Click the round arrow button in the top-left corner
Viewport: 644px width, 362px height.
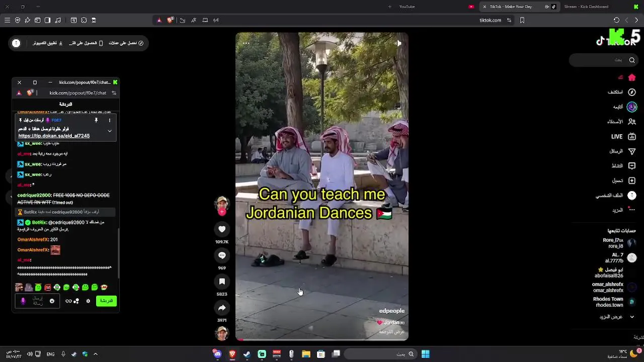click(x=16, y=43)
